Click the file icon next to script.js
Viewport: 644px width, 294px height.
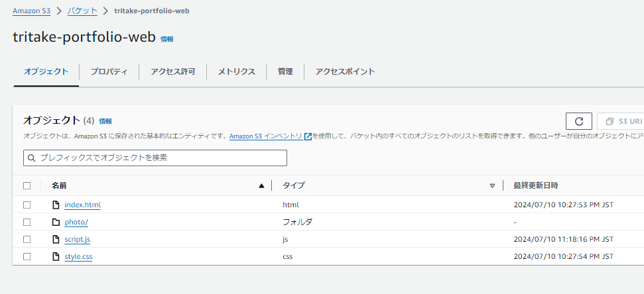pos(56,240)
